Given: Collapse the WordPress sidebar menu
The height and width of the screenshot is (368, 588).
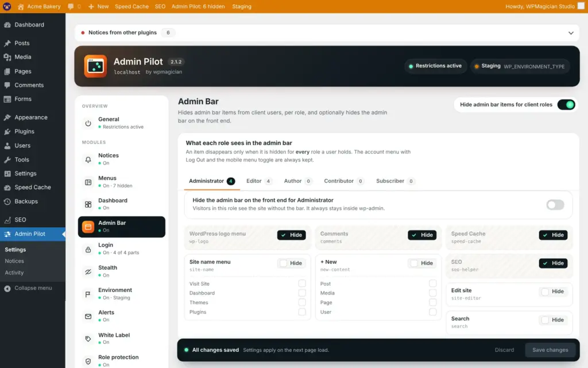Looking at the screenshot, I should pyautogui.click(x=28, y=289).
